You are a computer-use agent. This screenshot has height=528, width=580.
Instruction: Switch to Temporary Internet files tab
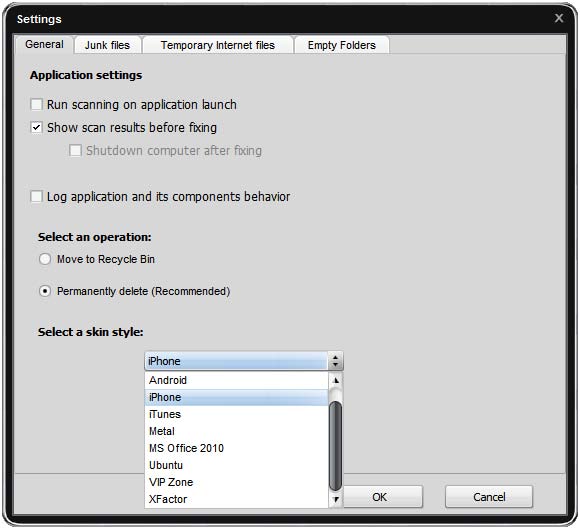(218, 45)
